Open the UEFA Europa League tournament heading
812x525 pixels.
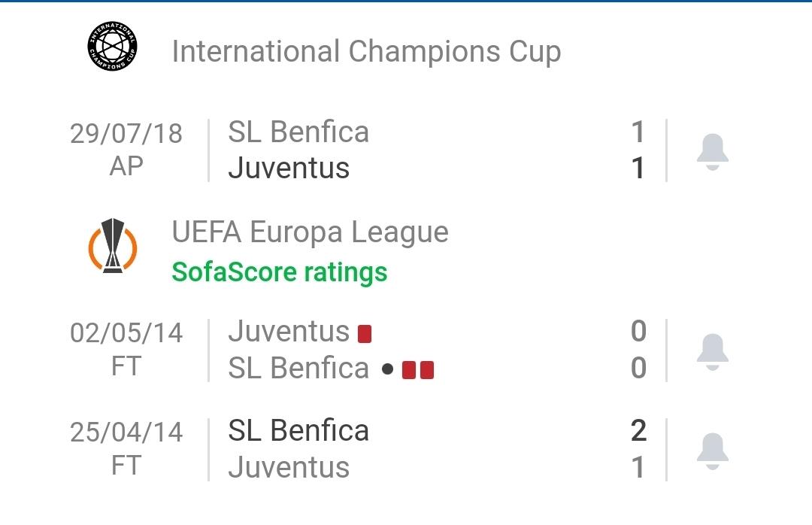tap(310, 232)
